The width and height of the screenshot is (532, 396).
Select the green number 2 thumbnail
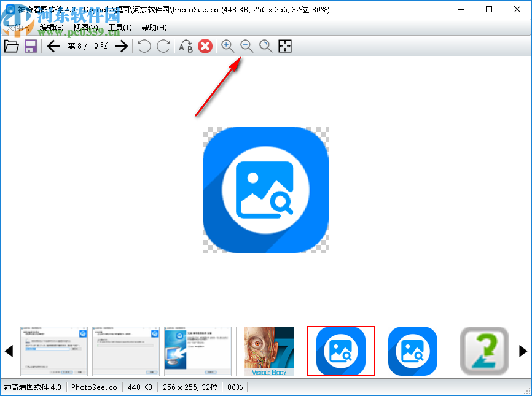[x=485, y=351]
